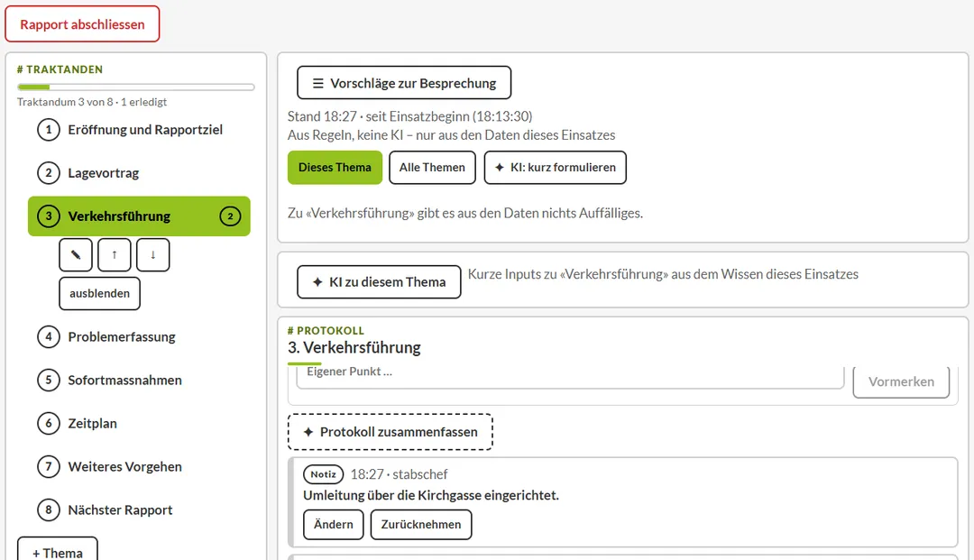Open the Zeitplan agenda item
This screenshot has width=974, height=560.
139,424
